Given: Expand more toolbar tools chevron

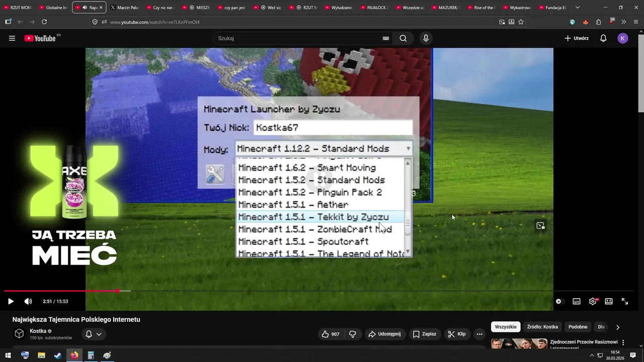Looking at the screenshot, I should click(x=623, y=22).
